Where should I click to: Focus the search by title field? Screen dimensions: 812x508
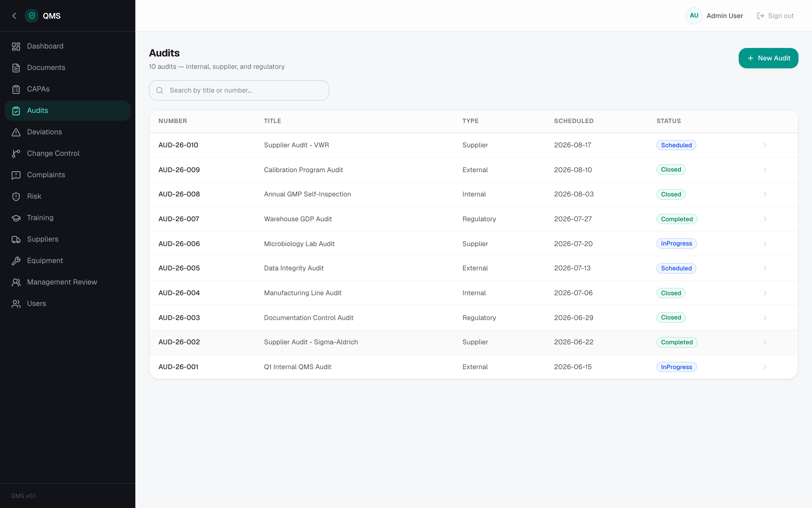pyautogui.click(x=239, y=90)
